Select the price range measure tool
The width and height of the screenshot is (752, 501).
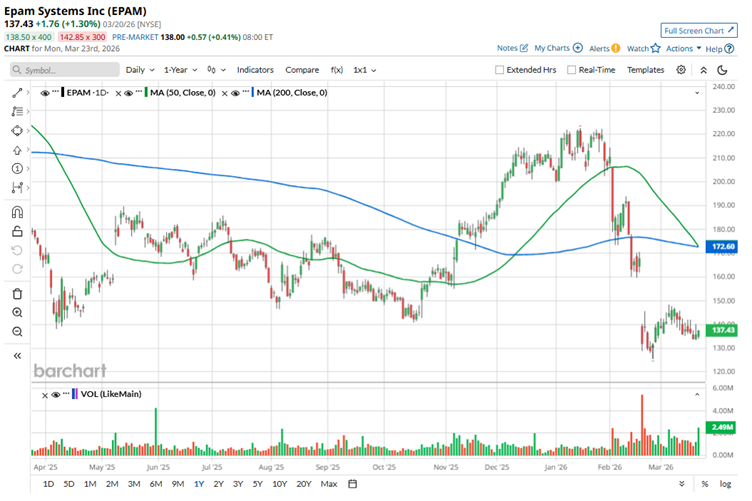click(x=17, y=187)
